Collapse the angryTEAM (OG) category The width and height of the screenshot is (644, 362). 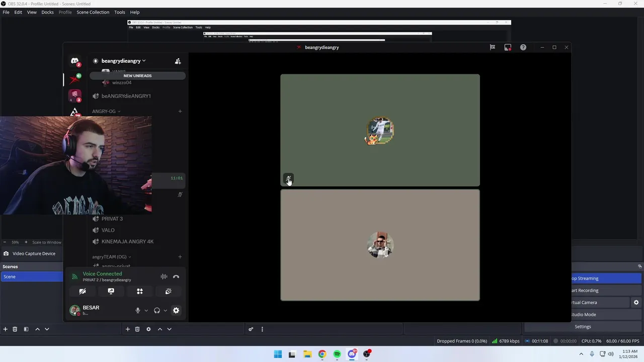[112, 257]
